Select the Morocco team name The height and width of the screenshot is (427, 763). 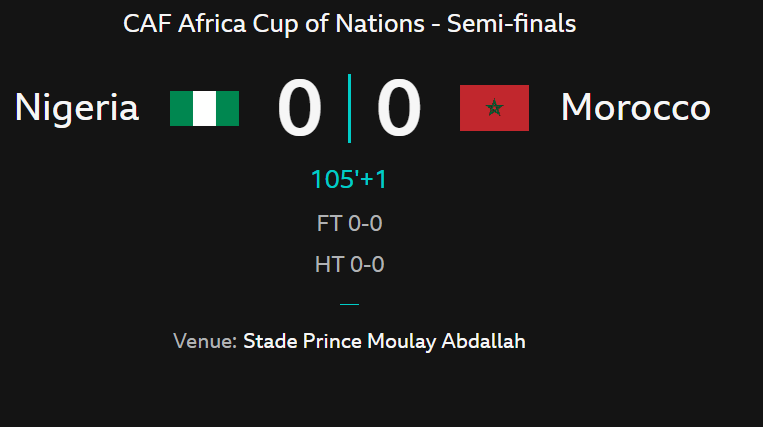click(635, 108)
